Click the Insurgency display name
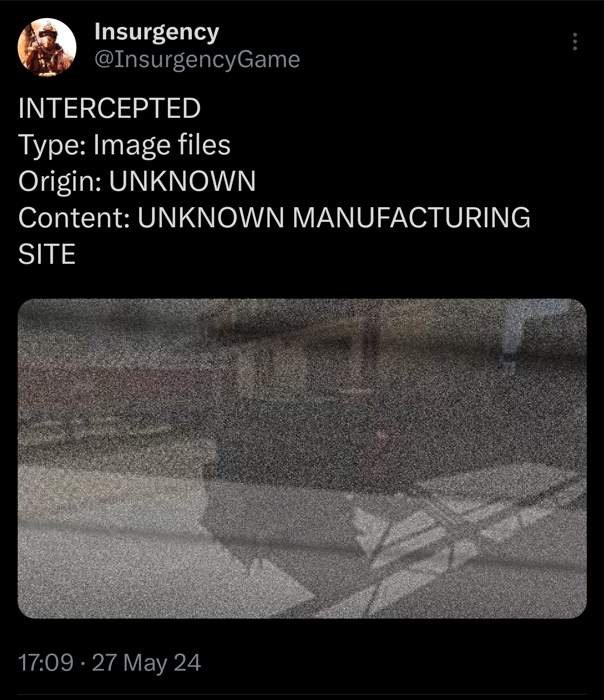The height and width of the screenshot is (700, 604). tap(157, 33)
